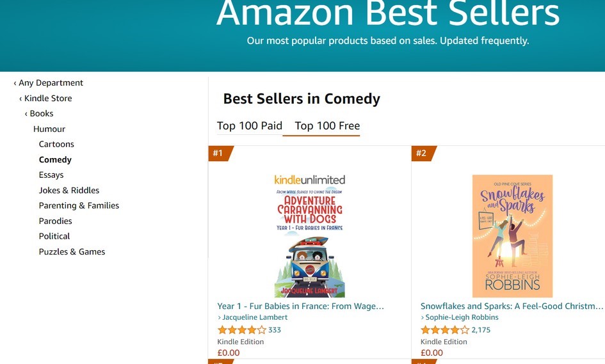Open the Puzzles & Games category
Viewport: 605px width, 364px height.
tap(72, 252)
